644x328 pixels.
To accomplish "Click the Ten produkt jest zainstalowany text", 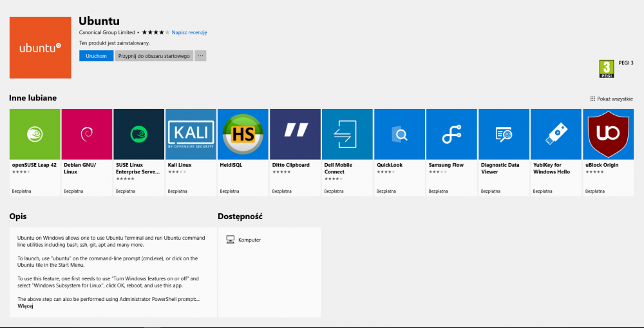I will [x=115, y=43].
